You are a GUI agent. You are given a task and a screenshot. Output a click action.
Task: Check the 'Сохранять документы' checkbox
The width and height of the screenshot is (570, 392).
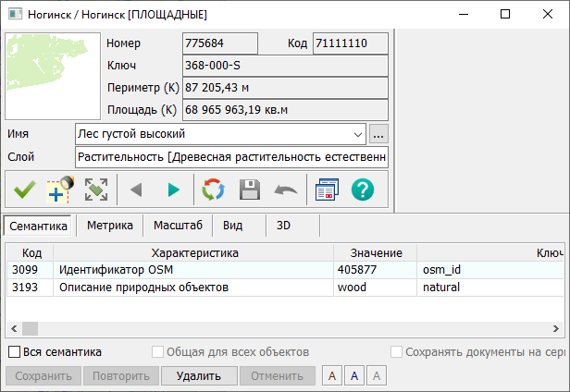tap(397, 352)
